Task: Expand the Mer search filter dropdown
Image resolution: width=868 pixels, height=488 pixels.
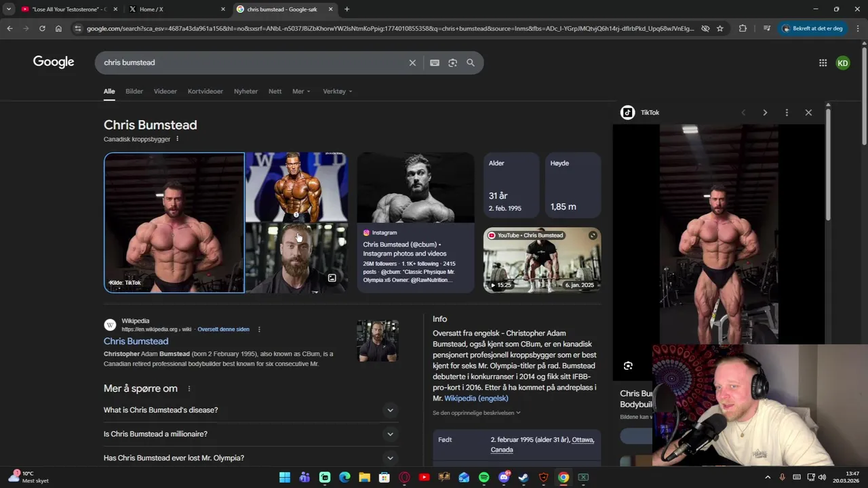Action: 301,91
